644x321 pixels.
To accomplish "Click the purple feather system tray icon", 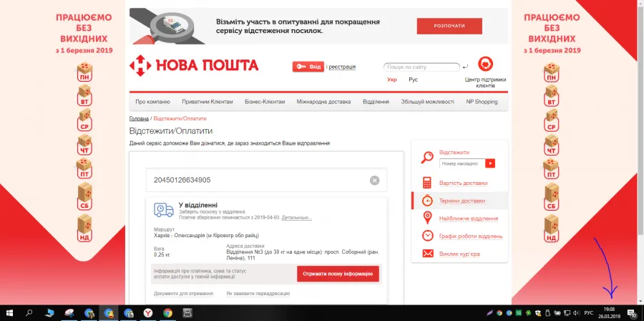I will click(x=490, y=313).
